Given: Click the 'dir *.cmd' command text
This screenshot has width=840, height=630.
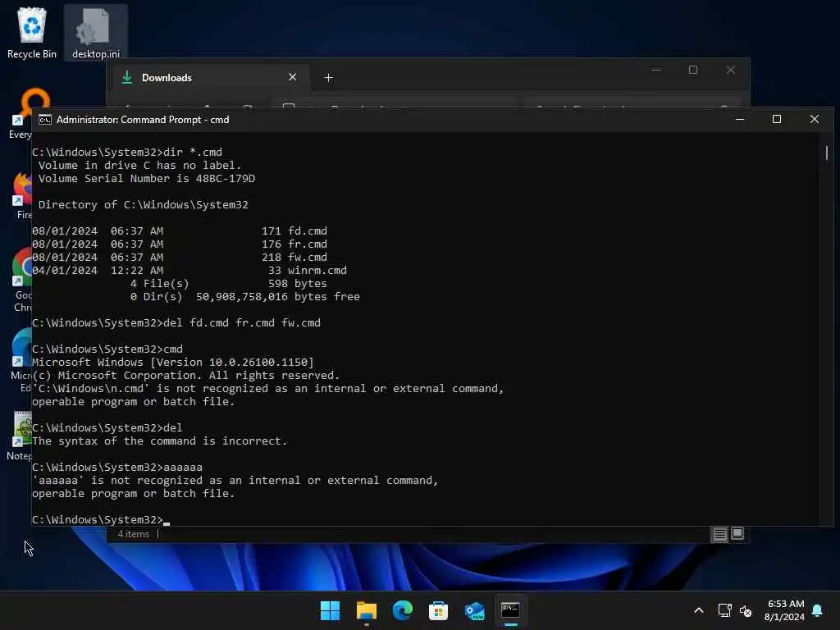Looking at the screenshot, I should [x=192, y=152].
